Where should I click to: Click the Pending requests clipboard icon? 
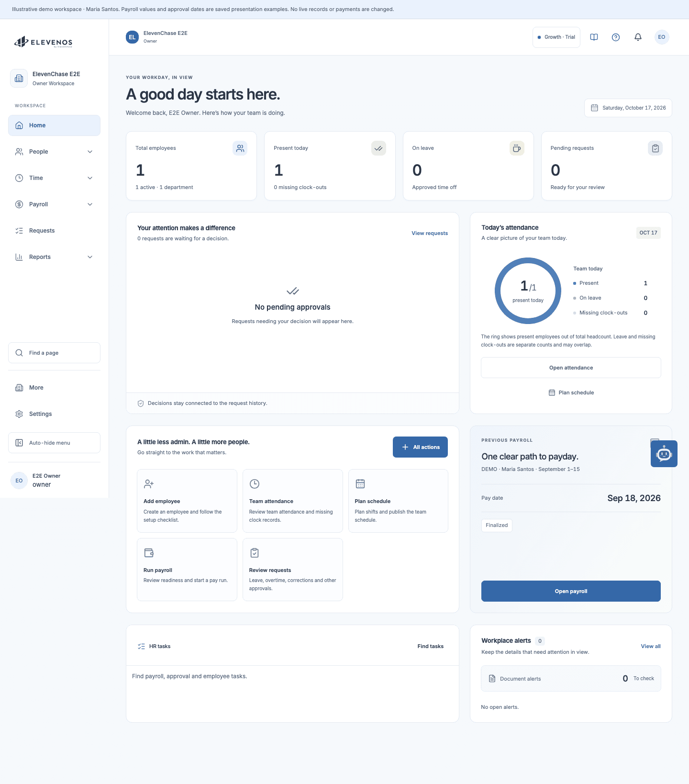(x=656, y=148)
